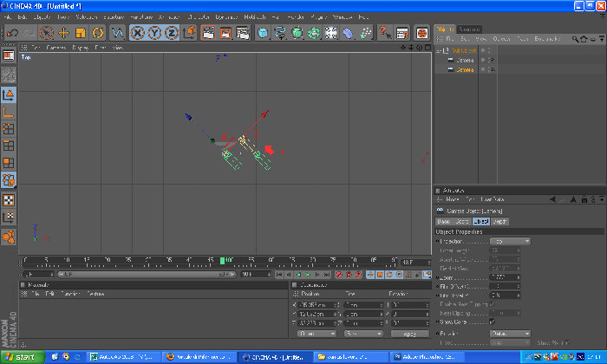Viewport: 607px width, 364px height.
Task: Switch to the Basic tab in Attributes
Action: [444, 221]
